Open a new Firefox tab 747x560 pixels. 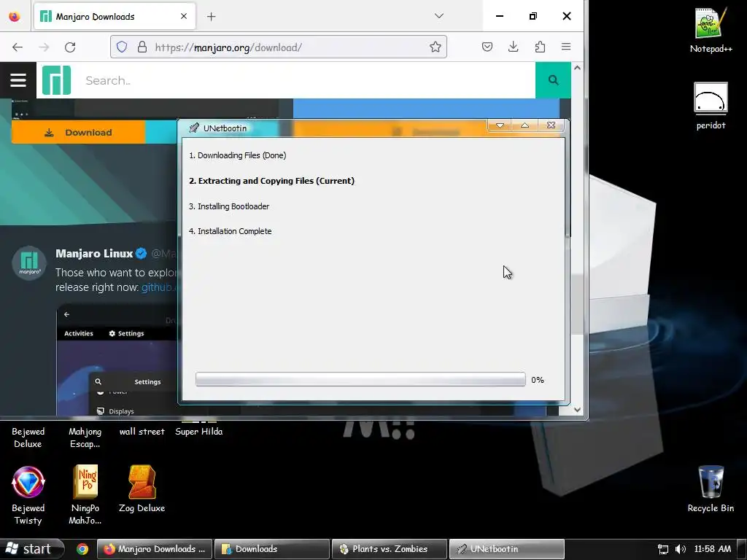coord(212,17)
